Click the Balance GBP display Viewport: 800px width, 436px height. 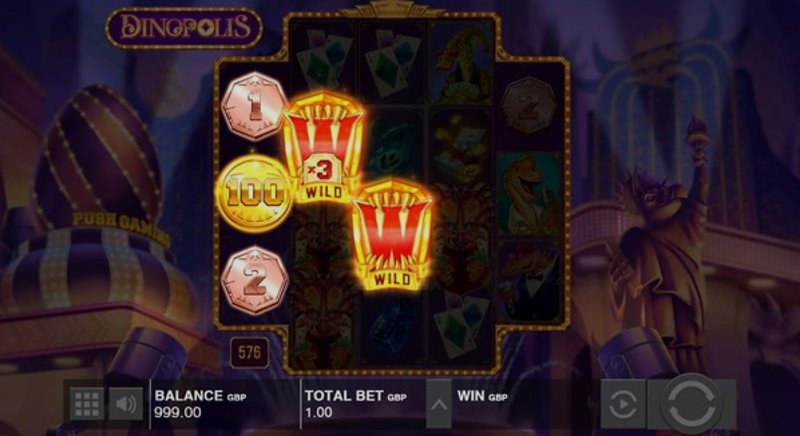click(200, 404)
